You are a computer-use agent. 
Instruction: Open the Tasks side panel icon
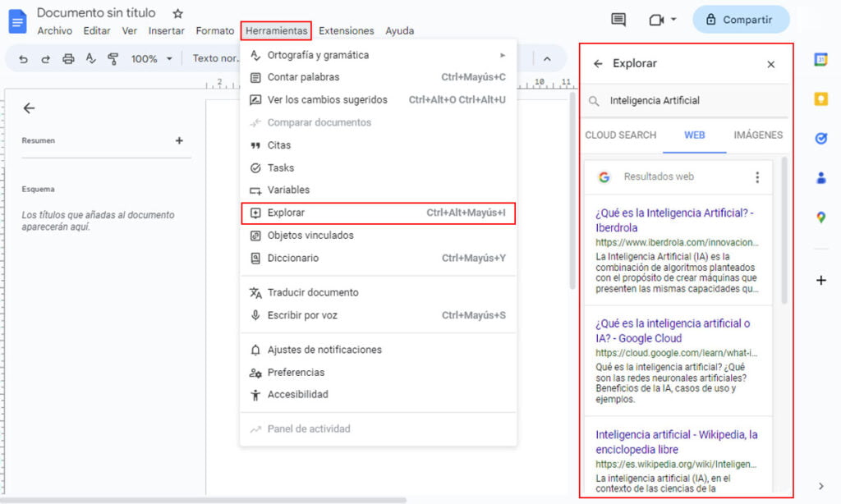pos(820,139)
